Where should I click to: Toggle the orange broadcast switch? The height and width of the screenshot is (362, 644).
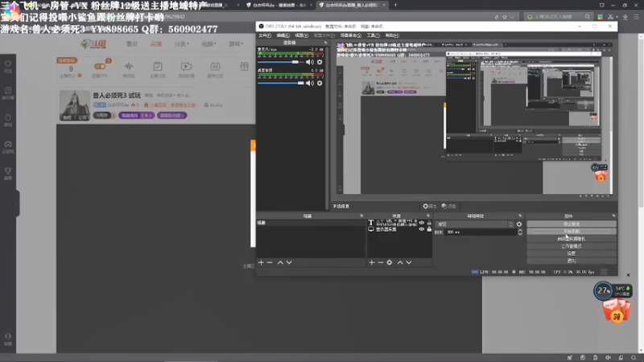(x=100, y=67)
